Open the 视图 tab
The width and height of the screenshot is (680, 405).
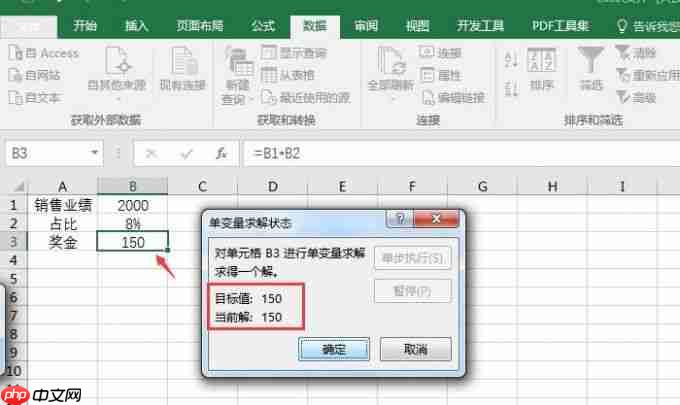417,26
